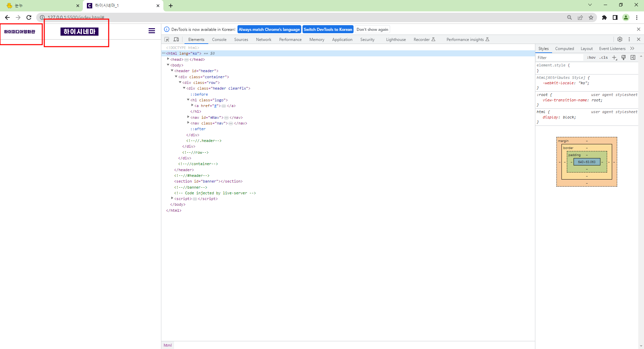This screenshot has height=349, width=644.
Task: Click Switch DevTools to Korean
Action: click(328, 30)
